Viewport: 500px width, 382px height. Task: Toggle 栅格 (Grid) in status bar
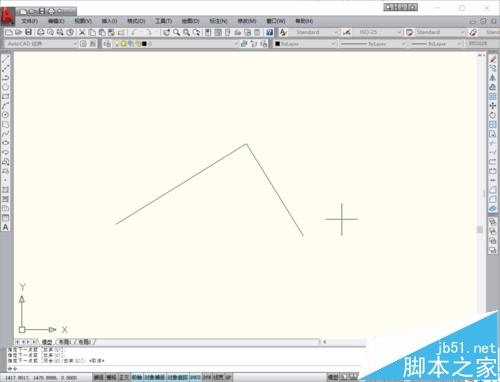click(111, 377)
